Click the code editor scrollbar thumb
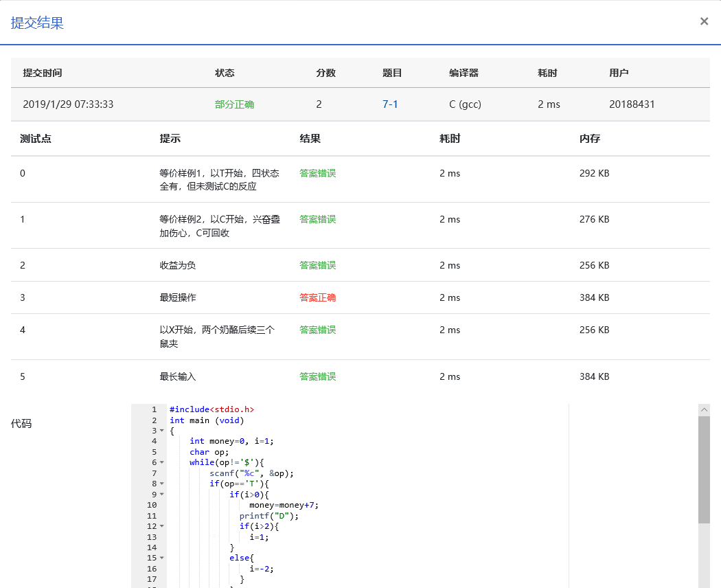 [704, 470]
